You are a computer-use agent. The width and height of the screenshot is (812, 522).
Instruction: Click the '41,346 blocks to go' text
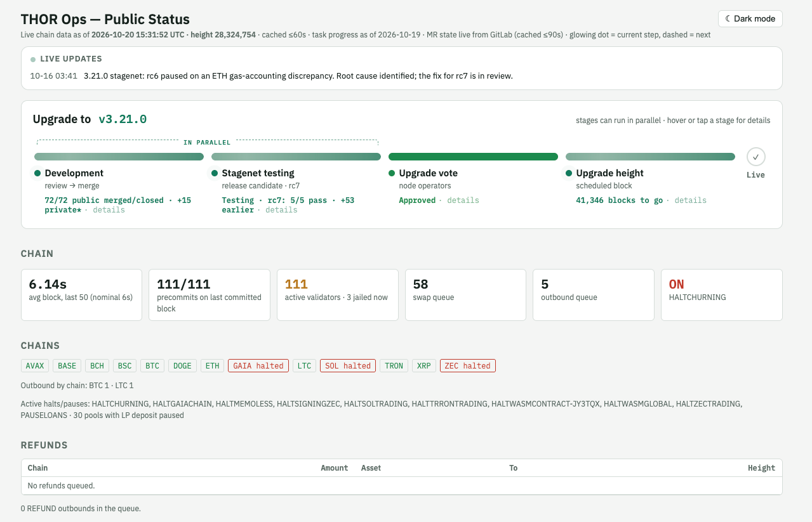tap(619, 200)
